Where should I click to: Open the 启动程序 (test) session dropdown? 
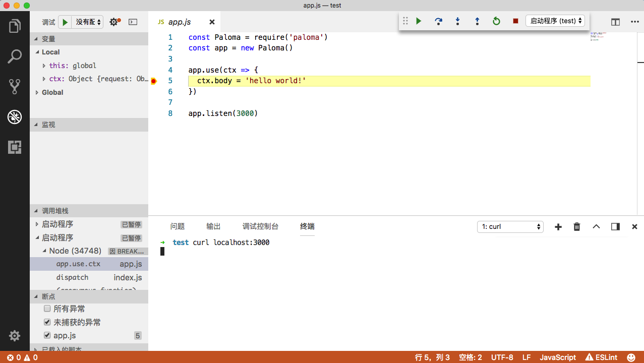click(x=555, y=21)
